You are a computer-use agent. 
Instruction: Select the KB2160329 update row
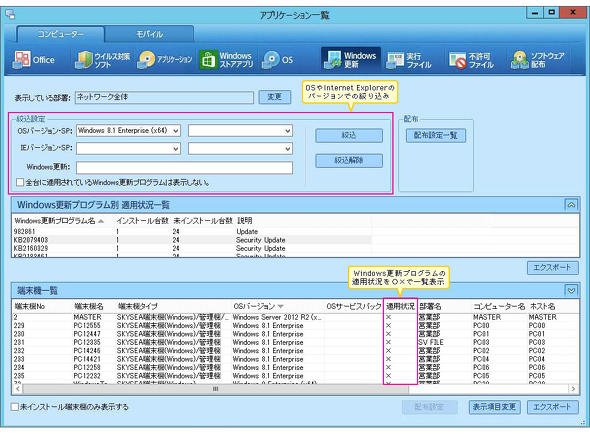coord(192,248)
